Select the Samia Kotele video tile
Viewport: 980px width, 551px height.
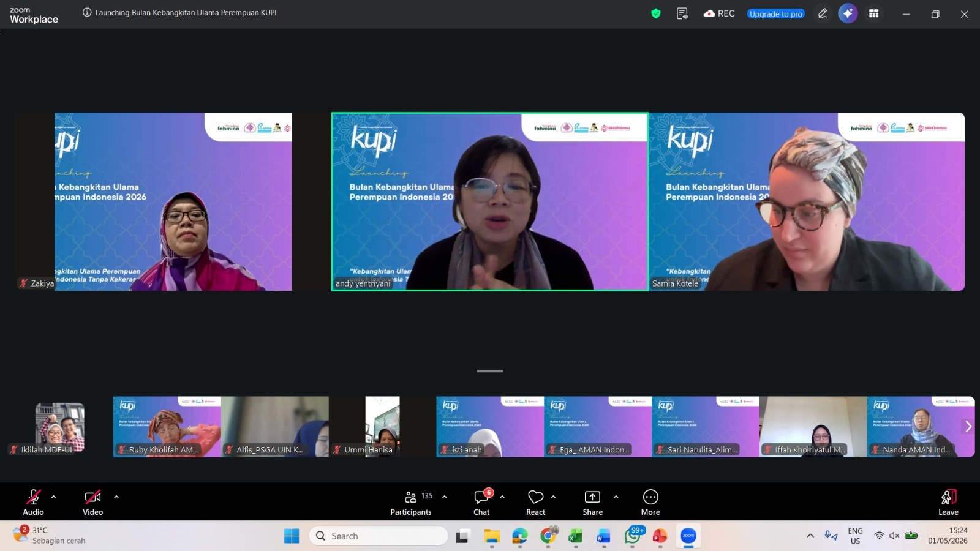807,201
